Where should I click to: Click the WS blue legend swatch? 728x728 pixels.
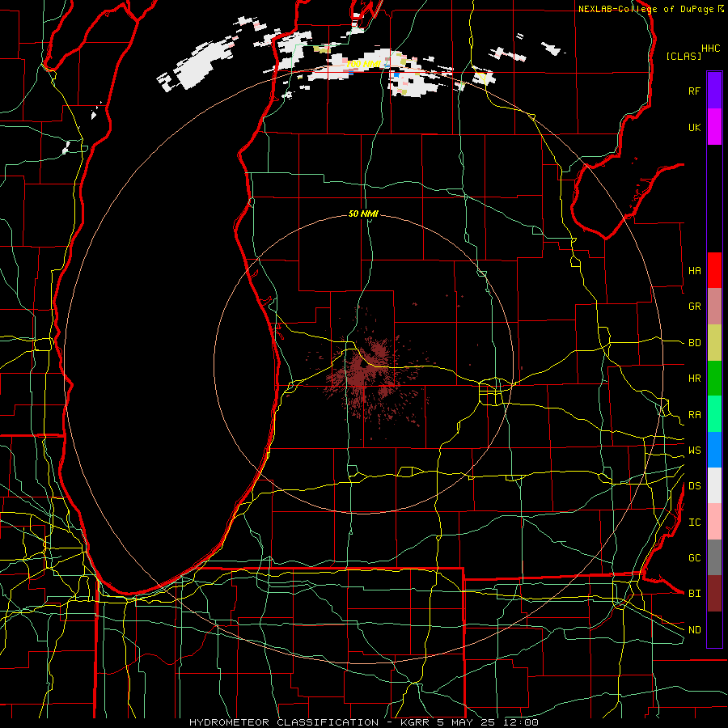tap(714, 450)
